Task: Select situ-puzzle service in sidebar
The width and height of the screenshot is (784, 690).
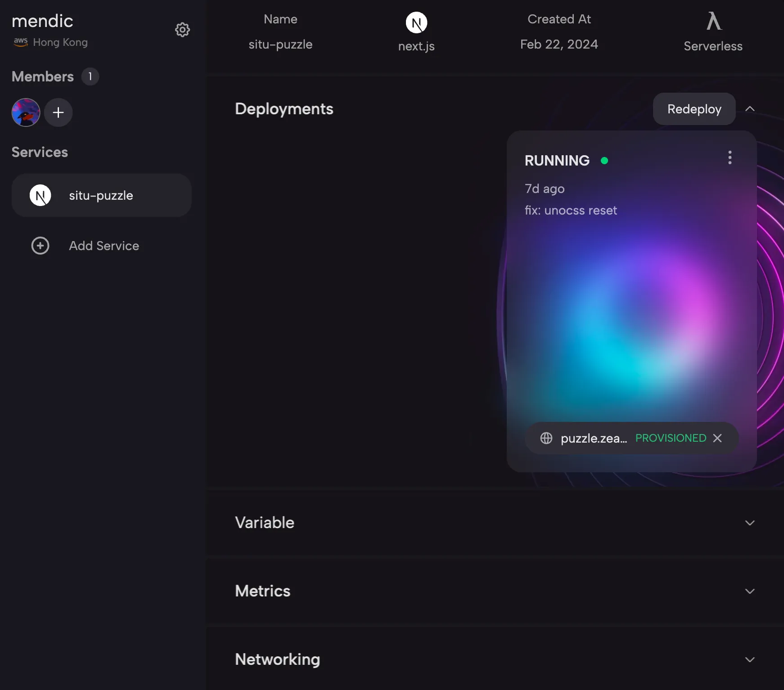Action: coord(101,196)
